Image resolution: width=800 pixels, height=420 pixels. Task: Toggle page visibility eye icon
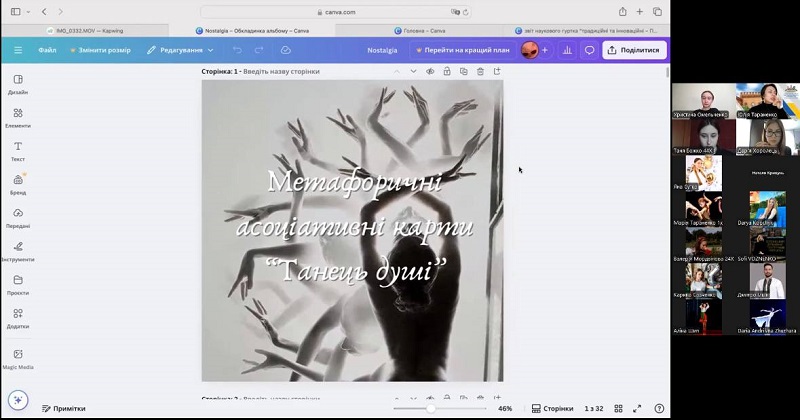(430, 71)
